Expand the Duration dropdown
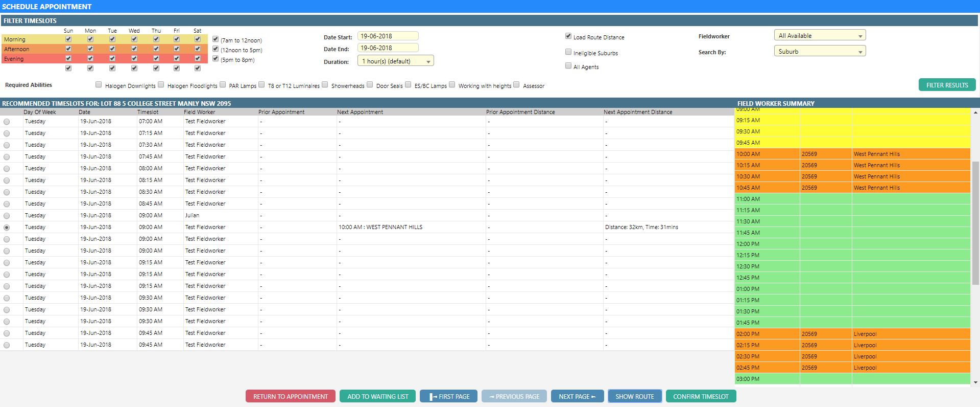Screen dimensions: 980x407 point(396,61)
